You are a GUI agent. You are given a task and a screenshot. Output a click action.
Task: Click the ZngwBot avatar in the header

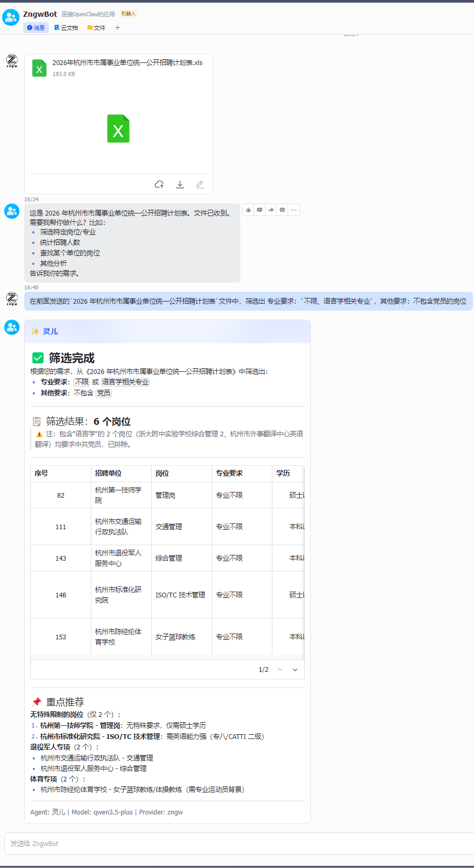pos(11,17)
